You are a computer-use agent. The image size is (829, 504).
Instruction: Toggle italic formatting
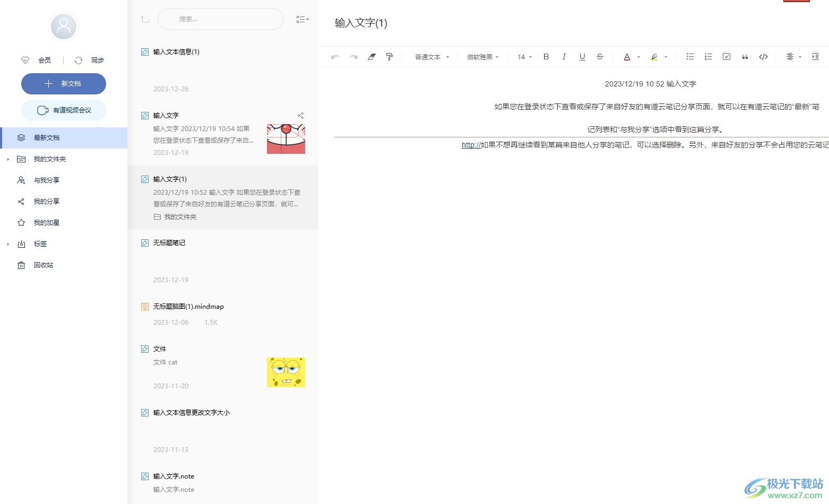pos(564,57)
